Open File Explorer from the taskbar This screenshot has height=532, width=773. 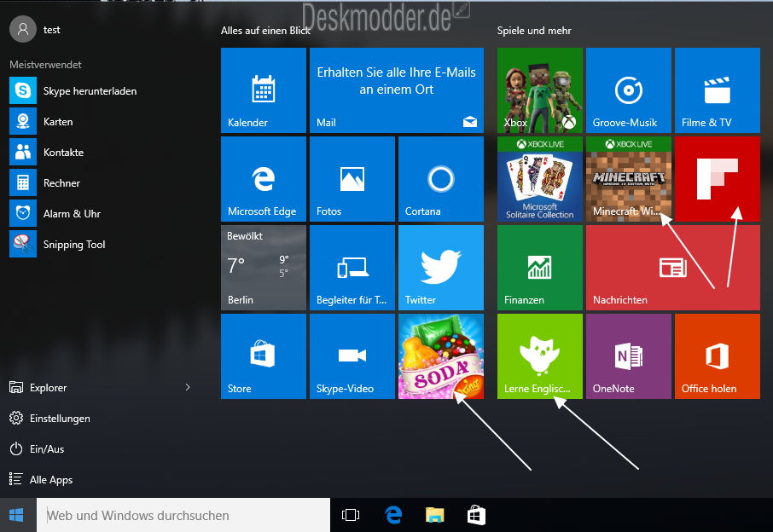coord(435,515)
